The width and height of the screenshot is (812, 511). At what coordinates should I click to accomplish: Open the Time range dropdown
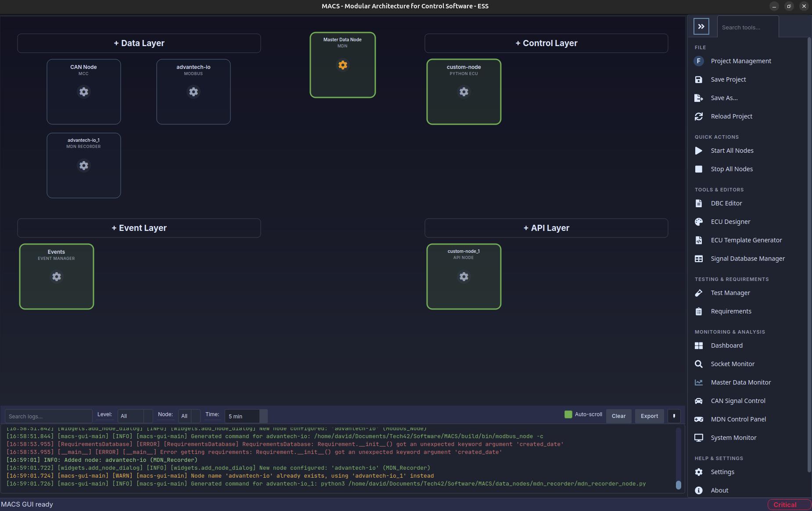click(x=246, y=416)
